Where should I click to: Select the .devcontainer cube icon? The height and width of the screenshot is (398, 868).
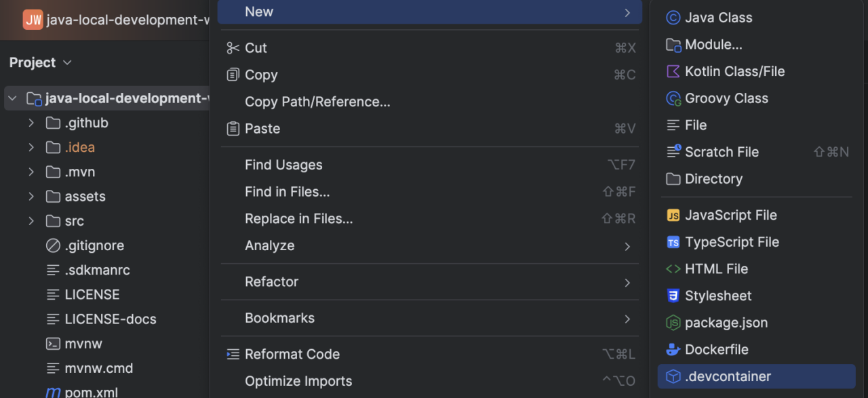(673, 376)
